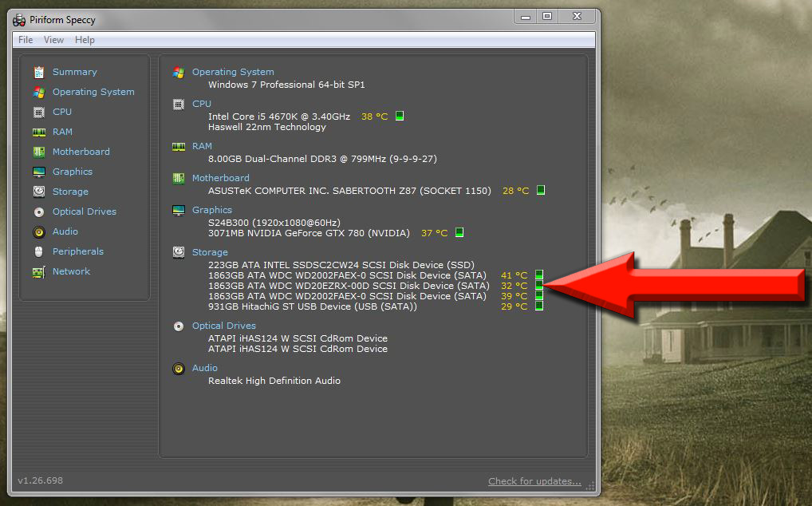Image resolution: width=812 pixels, height=506 pixels.
Task: Click the Audio heading link in summary
Action: coord(204,368)
